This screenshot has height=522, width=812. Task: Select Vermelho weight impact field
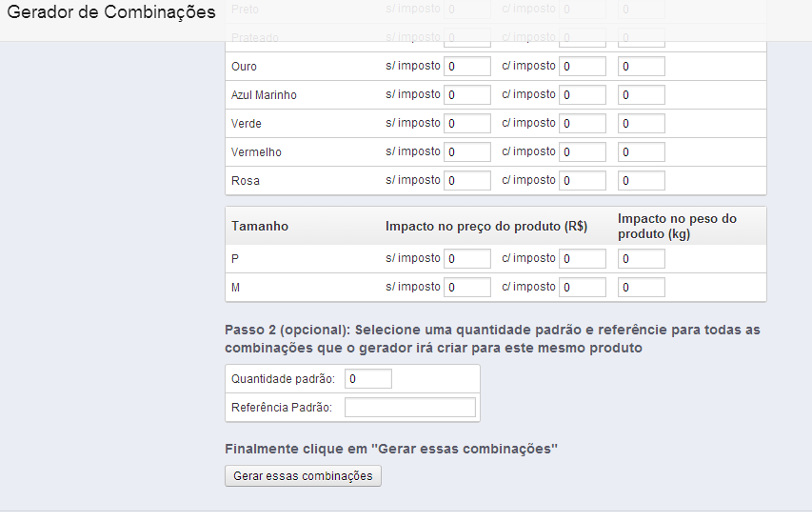point(642,151)
